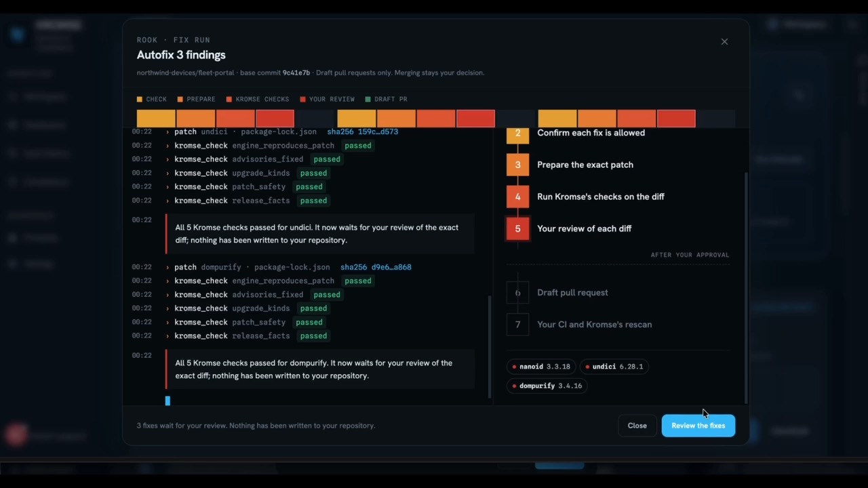Viewport: 868px width, 488px height.
Task: Click the PREPARE legend swatch
Action: coord(180,99)
